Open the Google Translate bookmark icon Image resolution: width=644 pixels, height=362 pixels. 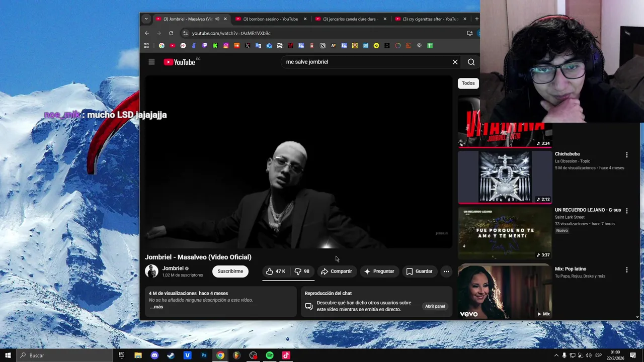click(258, 46)
